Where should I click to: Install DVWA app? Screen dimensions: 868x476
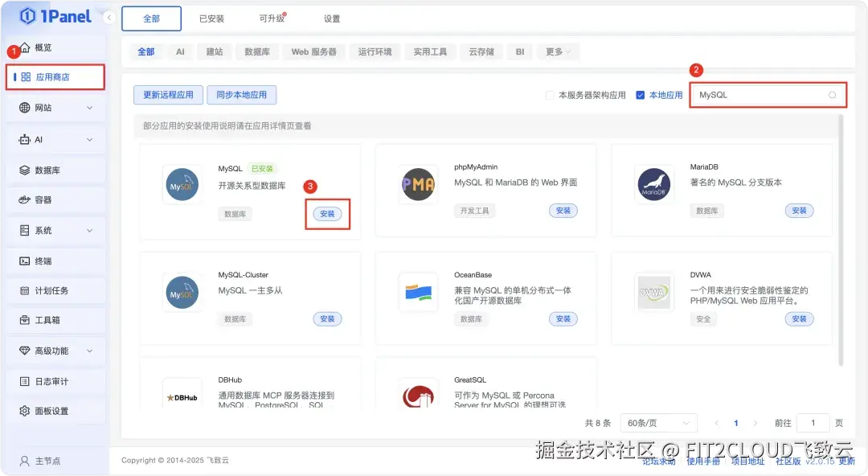[799, 318]
